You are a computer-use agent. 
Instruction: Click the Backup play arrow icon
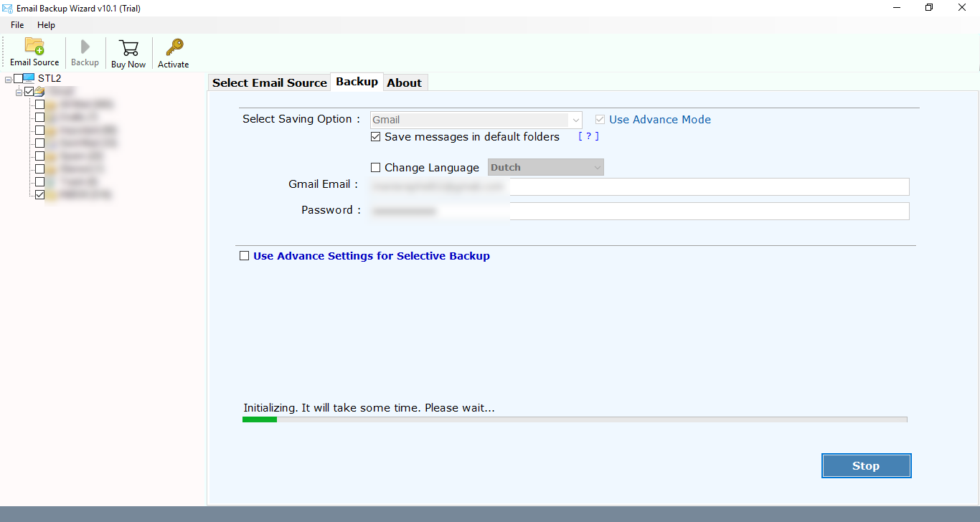point(85,47)
